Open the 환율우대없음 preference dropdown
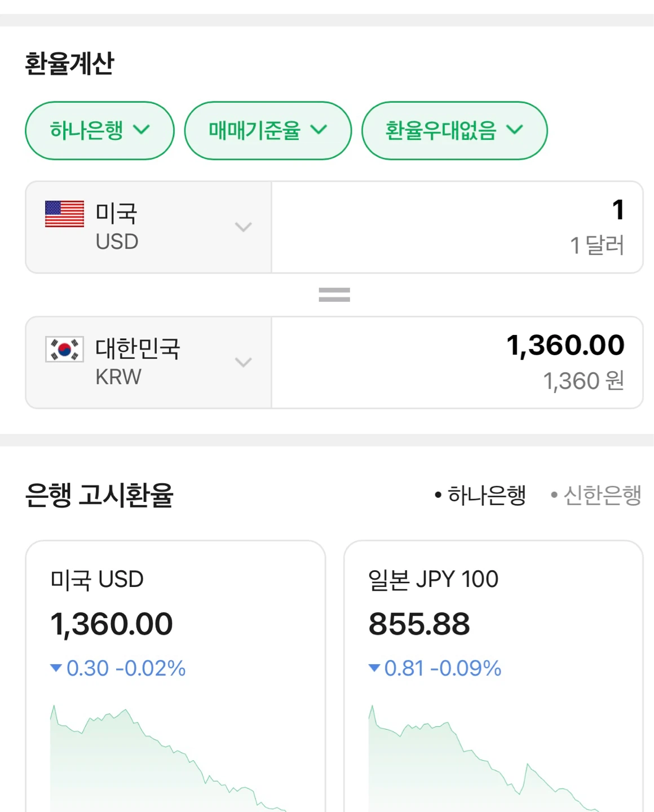Viewport: 654px width, 812px height. point(454,131)
